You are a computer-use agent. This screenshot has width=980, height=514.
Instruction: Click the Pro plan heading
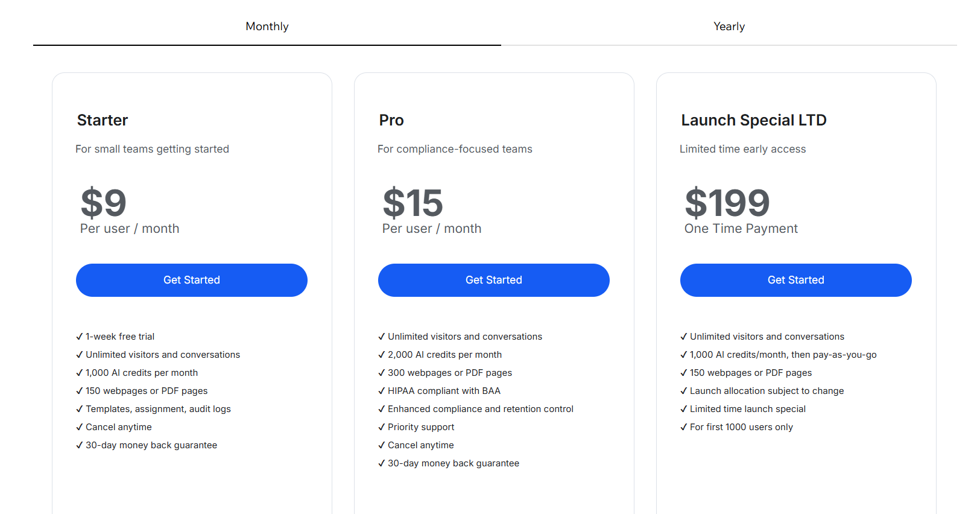(x=391, y=120)
